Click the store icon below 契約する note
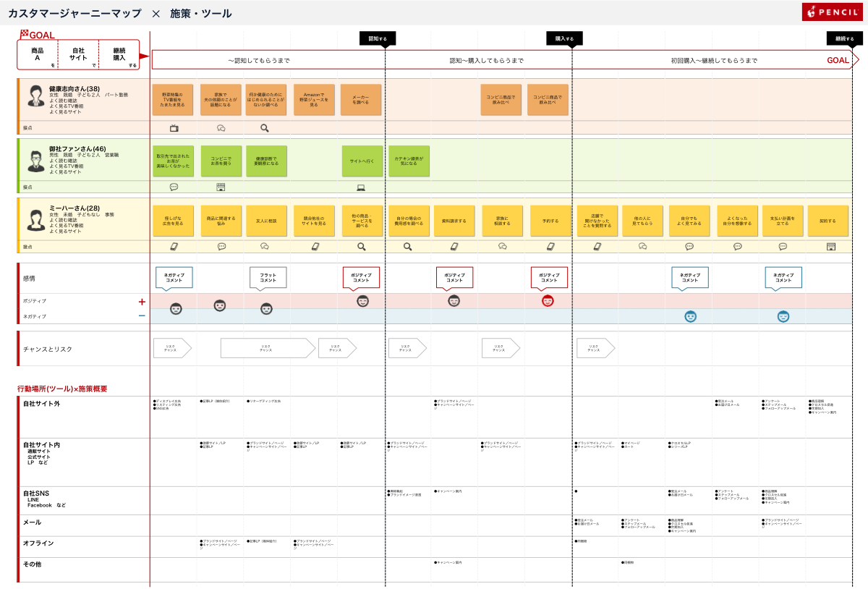Screen dimensions: 868x589 831,247
